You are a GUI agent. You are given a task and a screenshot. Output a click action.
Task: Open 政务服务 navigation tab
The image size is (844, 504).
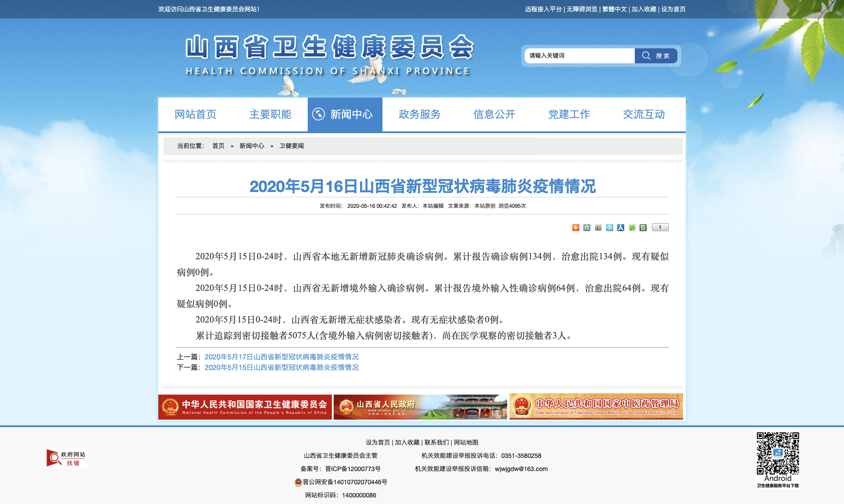pos(420,114)
